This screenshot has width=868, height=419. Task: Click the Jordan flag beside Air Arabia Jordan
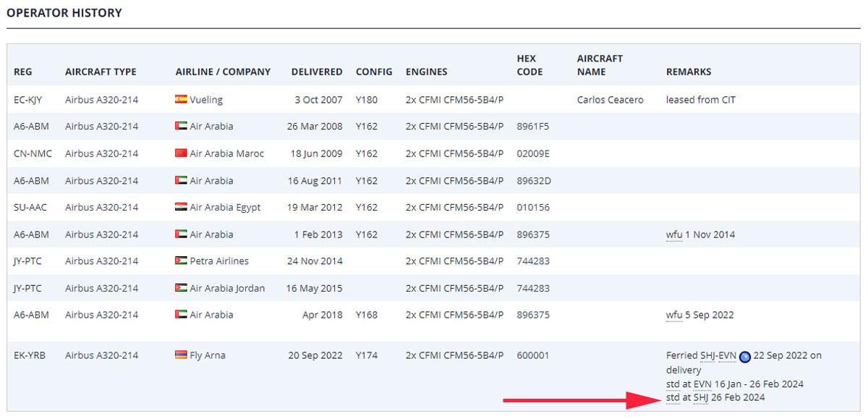pos(181,288)
